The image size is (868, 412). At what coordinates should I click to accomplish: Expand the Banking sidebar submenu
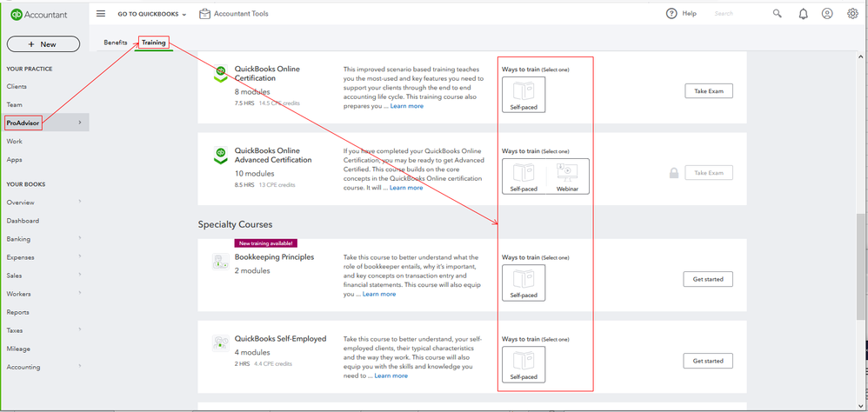pos(80,238)
